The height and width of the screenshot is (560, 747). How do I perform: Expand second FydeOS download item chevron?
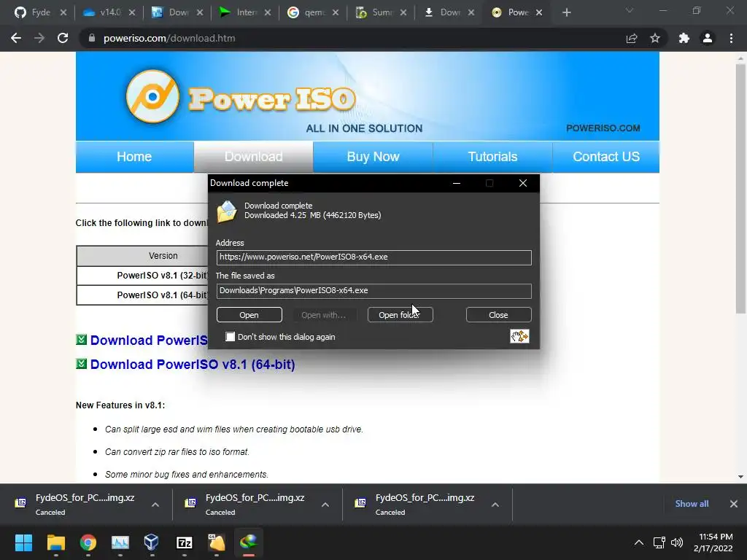click(325, 505)
